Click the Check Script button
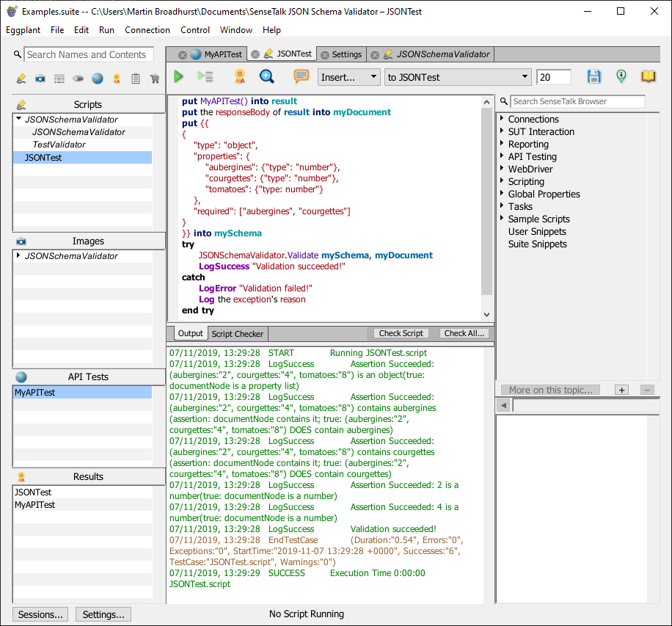The image size is (672, 626). [x=401, y=333]
